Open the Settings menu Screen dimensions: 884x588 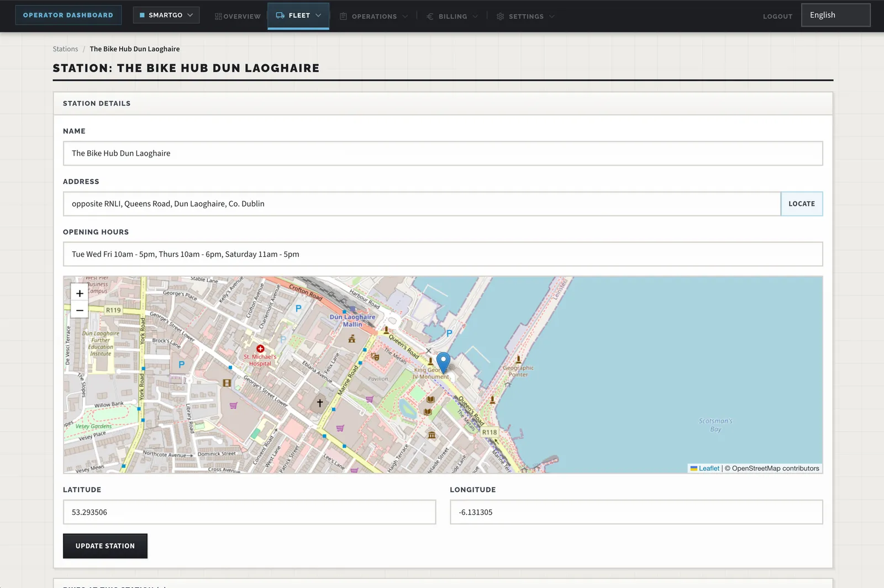pyautogui.click(x=525, y=17)
